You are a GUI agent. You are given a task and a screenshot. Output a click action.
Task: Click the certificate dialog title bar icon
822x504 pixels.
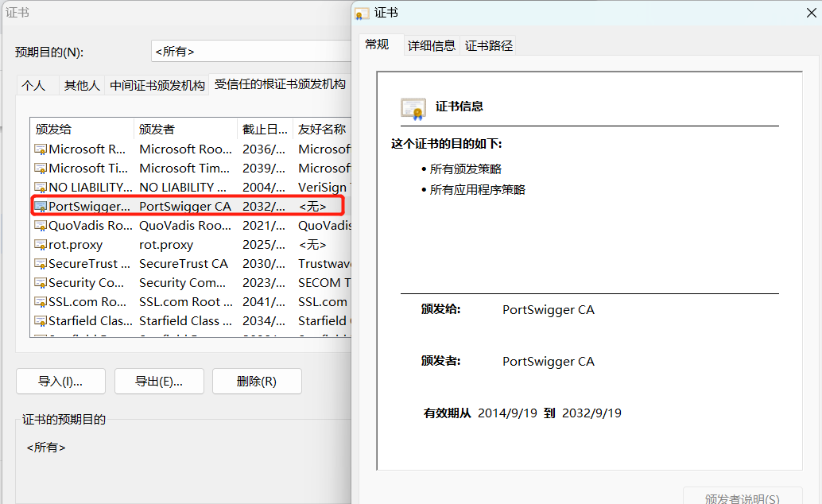coord(362,14)
